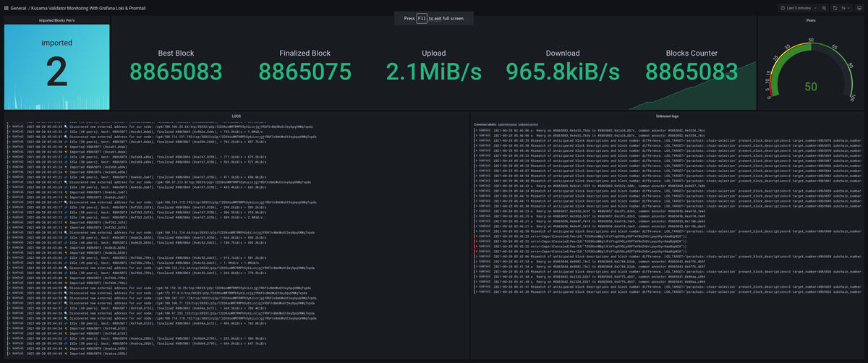Open the General folder breadcrumb
This screenshot has height=363, width=868.
[x=19, y=8]
